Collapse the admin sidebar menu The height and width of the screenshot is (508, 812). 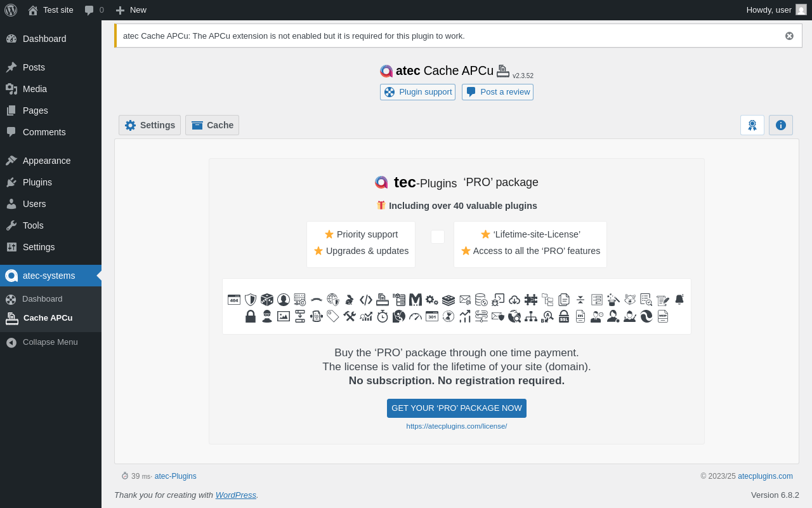[x=51, y=342]
